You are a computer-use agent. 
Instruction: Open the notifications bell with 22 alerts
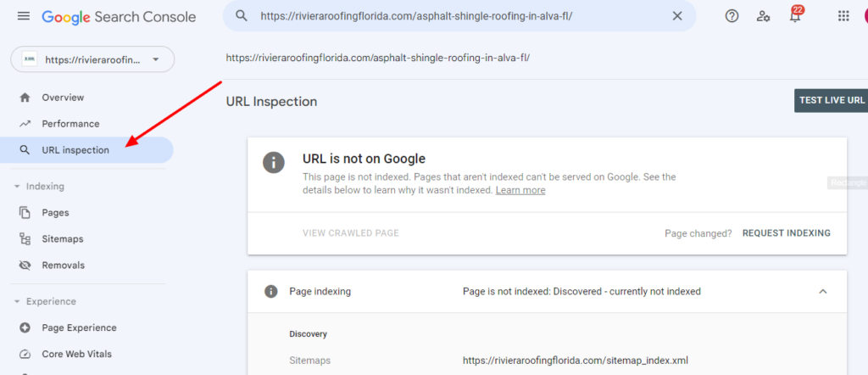(x=795, y=15)
